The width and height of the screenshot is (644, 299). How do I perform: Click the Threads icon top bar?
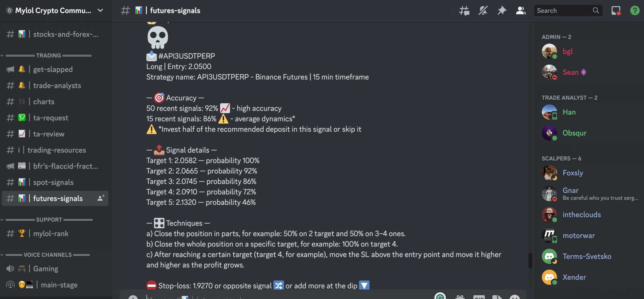[x=465, y=10]
